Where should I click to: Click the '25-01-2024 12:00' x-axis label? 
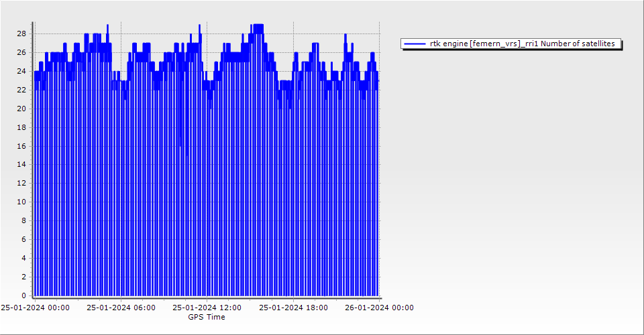tap(207, 308)
